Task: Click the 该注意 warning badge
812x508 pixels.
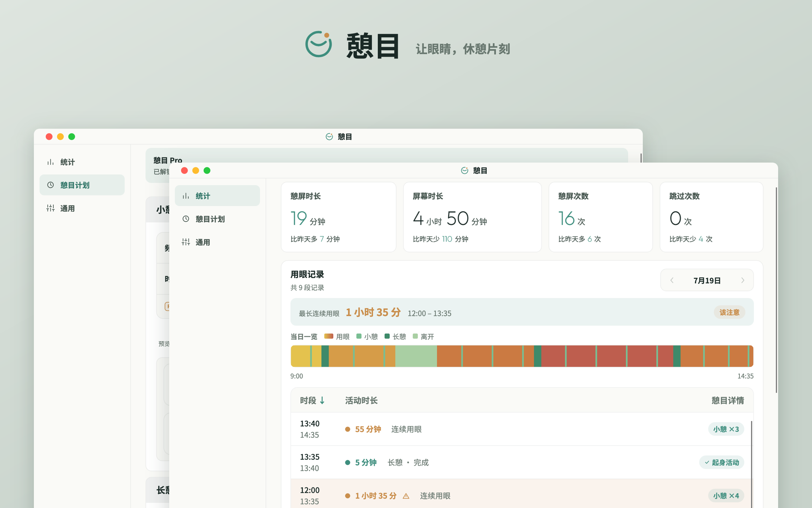Action: (x=729, y=312)
